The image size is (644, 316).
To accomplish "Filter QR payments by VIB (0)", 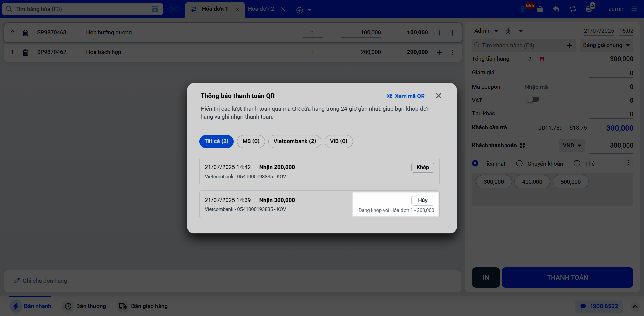I will (x=338, y=141).
